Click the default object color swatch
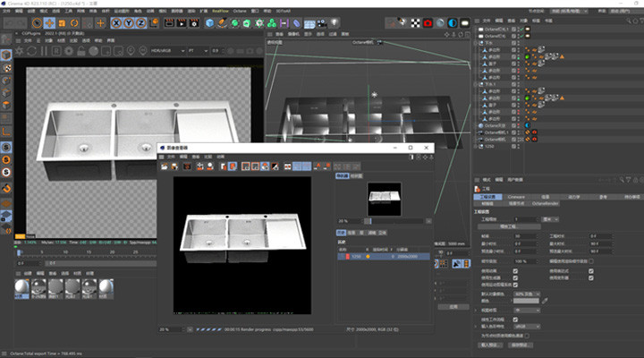 click(x=526, y=301)
